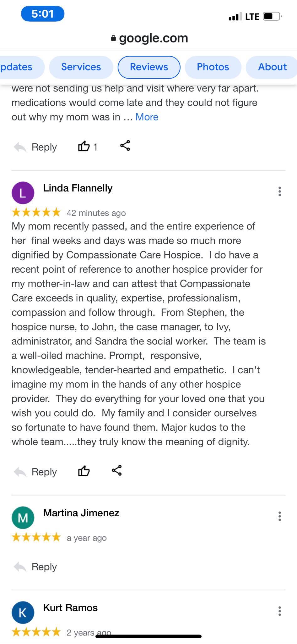Select the About tab
Screen dimensions: 297x644
[272, 67]
